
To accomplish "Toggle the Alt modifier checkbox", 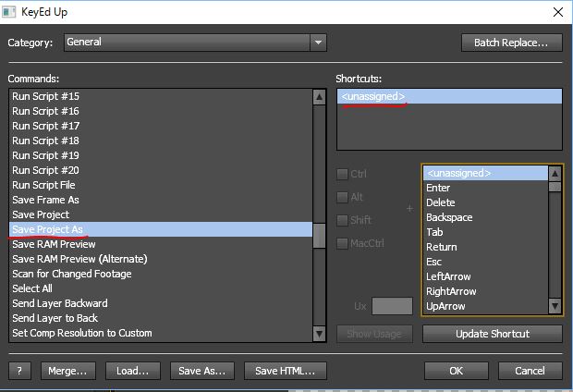I will (x=343, y=197).
